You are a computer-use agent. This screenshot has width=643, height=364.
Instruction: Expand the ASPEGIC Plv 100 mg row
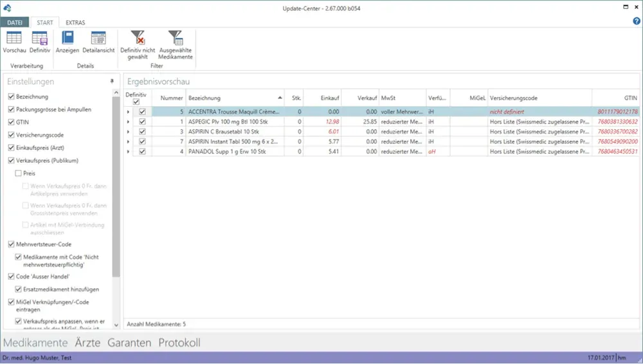point(128,122)
